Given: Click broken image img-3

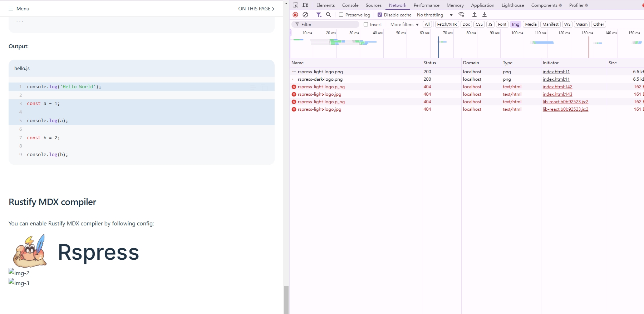Looking at the screenshot, I should (19, 283).
